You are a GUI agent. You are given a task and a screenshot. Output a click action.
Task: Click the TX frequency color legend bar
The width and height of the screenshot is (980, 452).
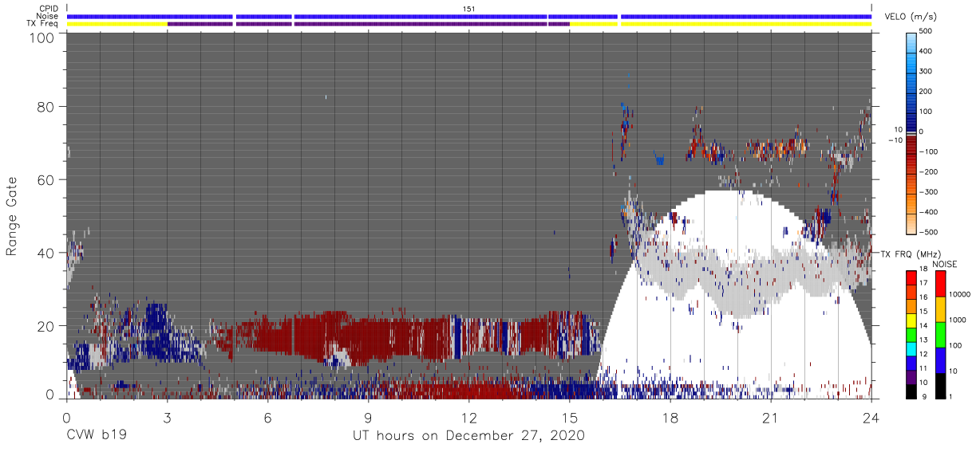point(911,334)
